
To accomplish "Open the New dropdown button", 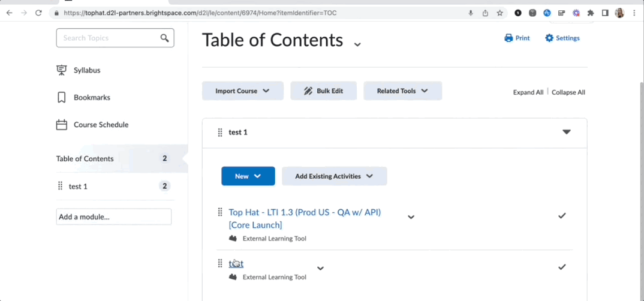I will coord(248,176).
